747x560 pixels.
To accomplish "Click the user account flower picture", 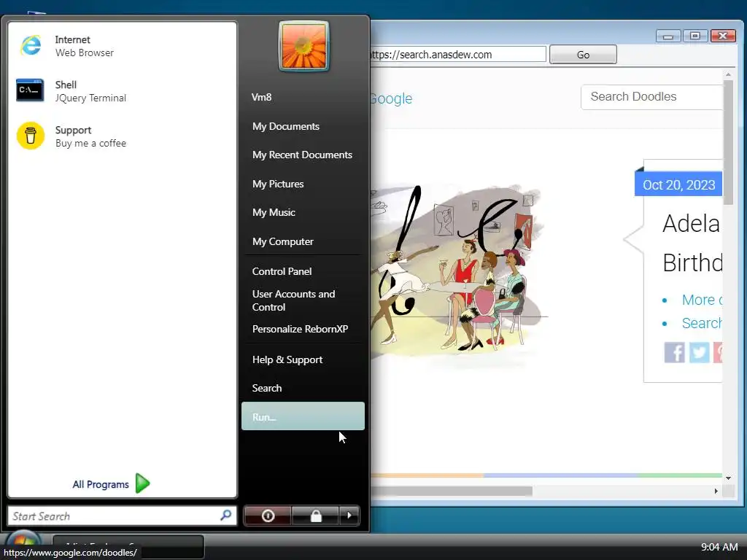I will pyautogui.click(x=304, y=46).
